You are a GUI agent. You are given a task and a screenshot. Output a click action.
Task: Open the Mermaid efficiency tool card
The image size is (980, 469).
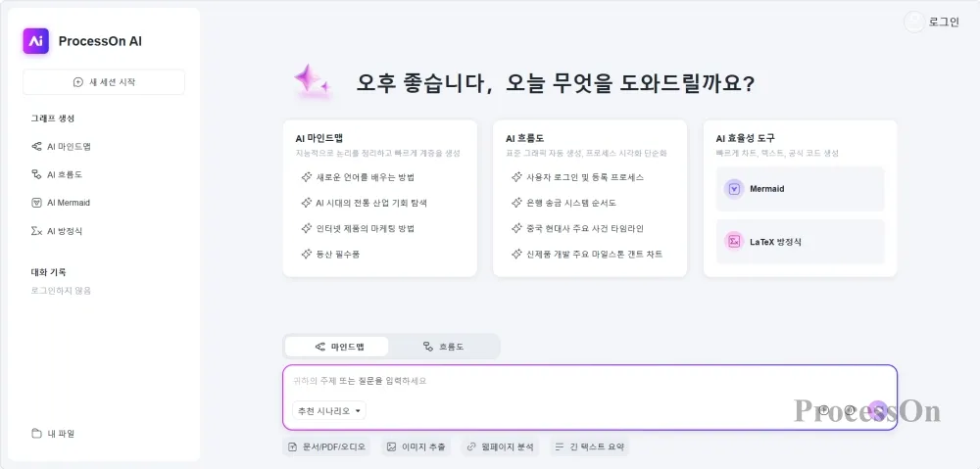click(x=800, y=189)
